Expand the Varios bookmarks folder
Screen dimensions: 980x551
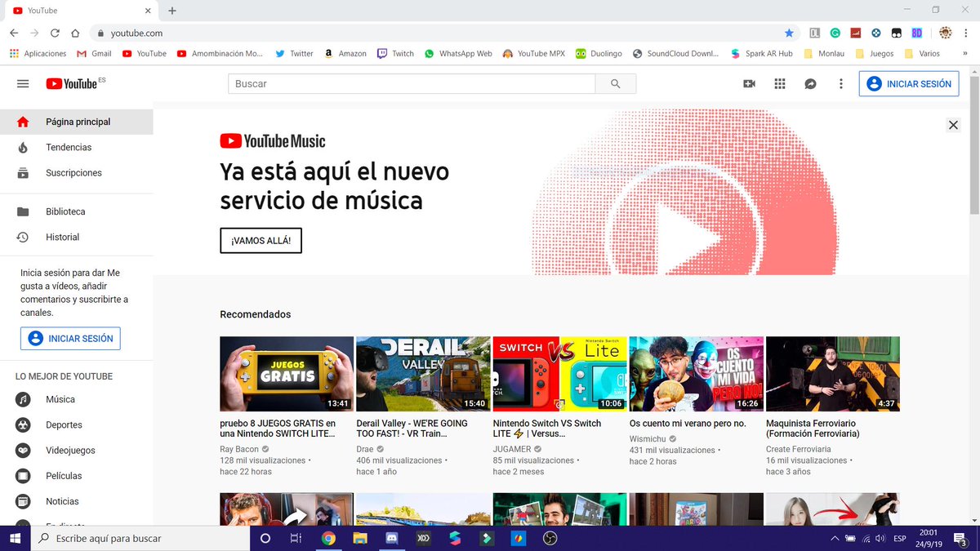click(x=922, y=53)
